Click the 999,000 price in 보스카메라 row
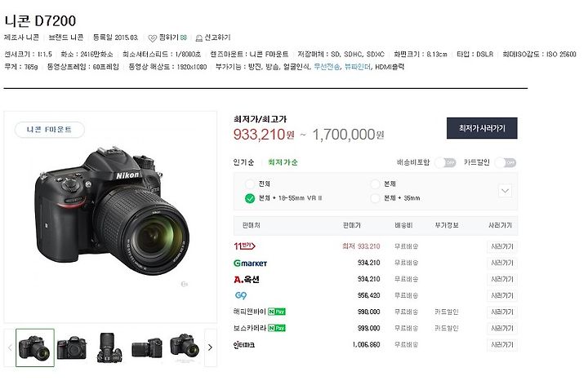Viewport: 588px width, 385px height. [x=368, y=329]
